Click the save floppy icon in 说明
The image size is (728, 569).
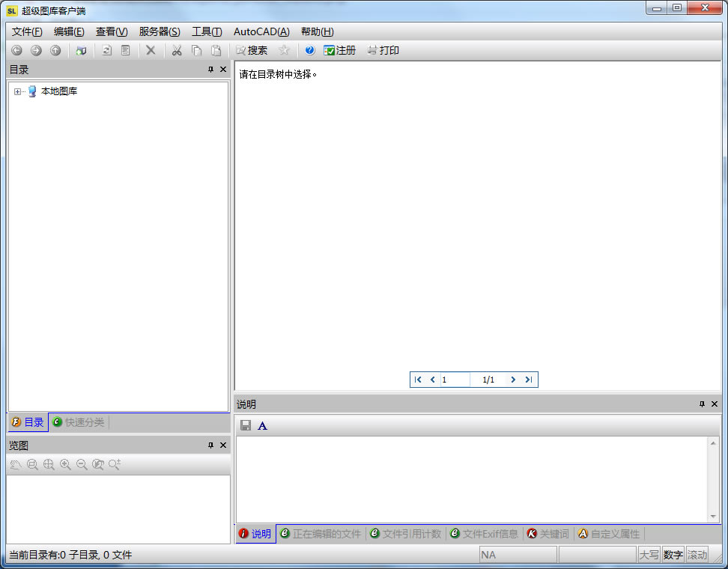246,425
